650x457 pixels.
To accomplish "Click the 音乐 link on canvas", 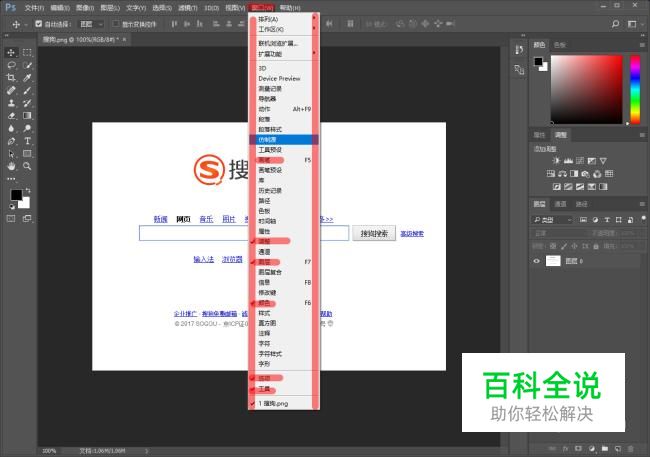I will pyautogui.click(x=206, y=219).
